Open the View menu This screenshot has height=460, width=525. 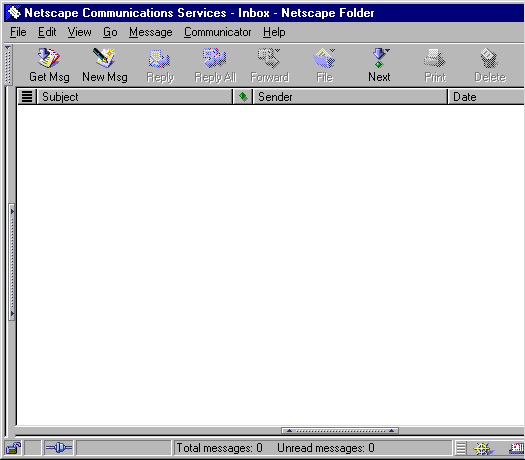79,32
